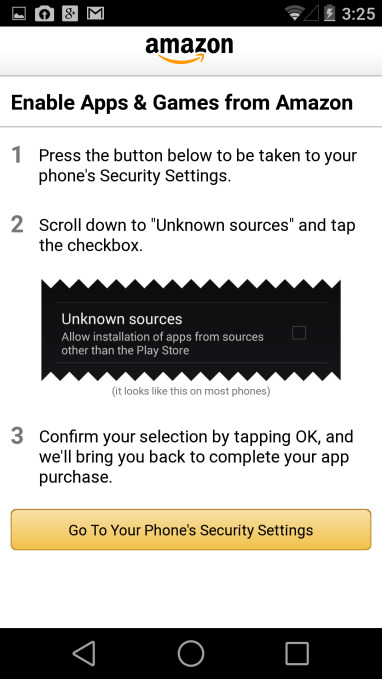
Task: Tap the Android back navigation triangle
Action: point(84,653)
